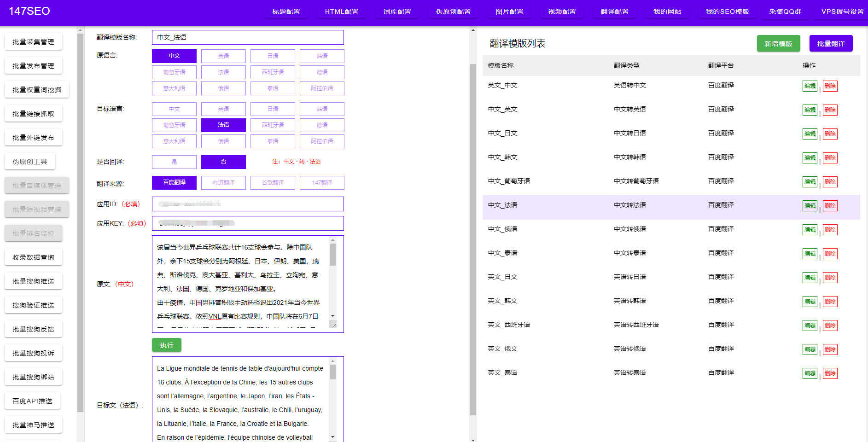Edit the 中文_泰语 template
The height and width of the screenshot is (442, 868).
810,254
